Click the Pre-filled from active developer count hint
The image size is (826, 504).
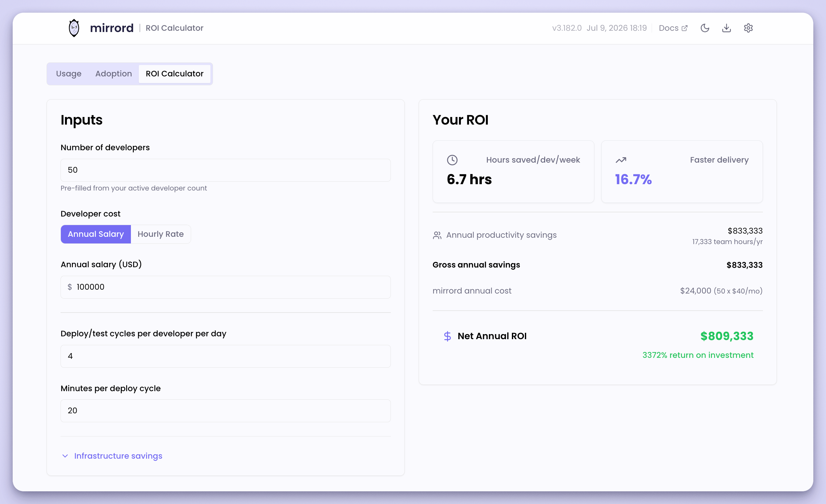[134, 188]
